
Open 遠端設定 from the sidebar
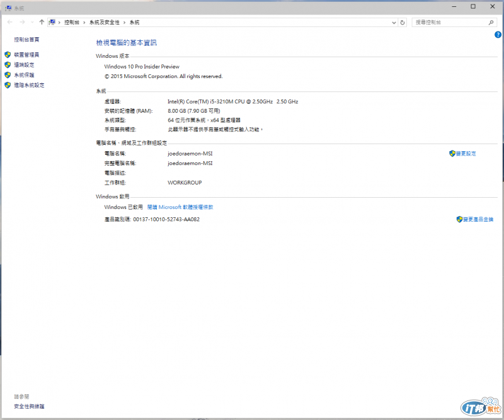click(24, 65)
